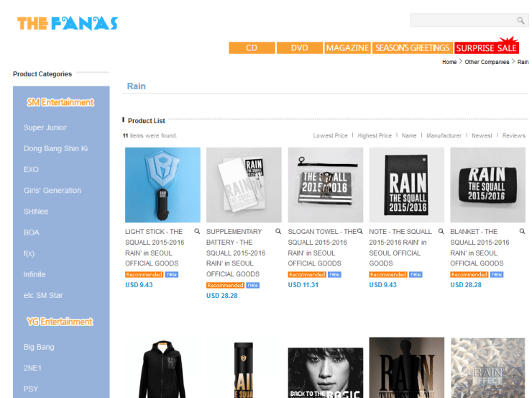Open the Surprise Sale page
This screenshot has width=532, height=398.
point(487,48)
